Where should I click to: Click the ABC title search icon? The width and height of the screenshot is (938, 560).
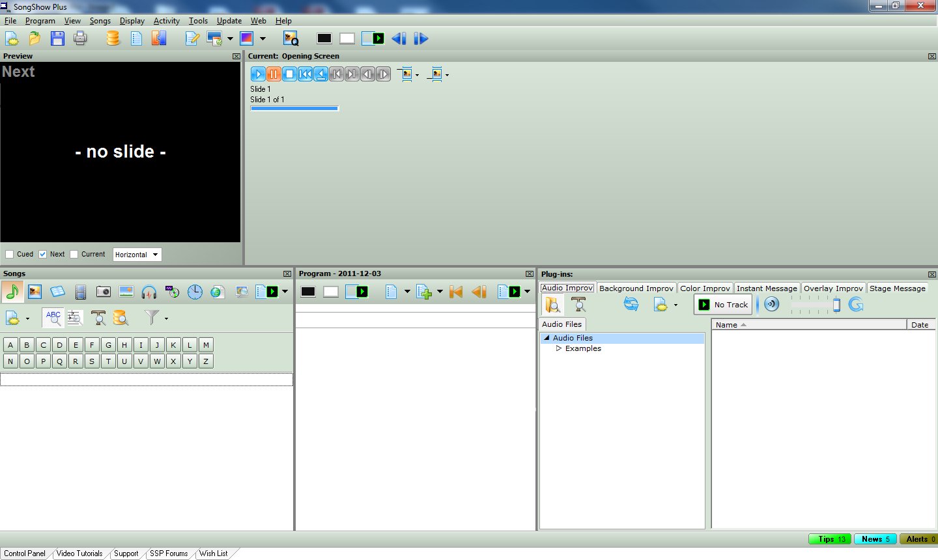point(53,318)
